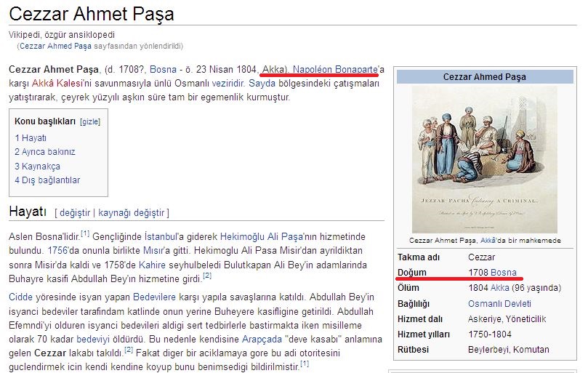Click the Hayatı section heading
Image resolution: width=588 pixels, height=373 pixels.
click(28, 212)
